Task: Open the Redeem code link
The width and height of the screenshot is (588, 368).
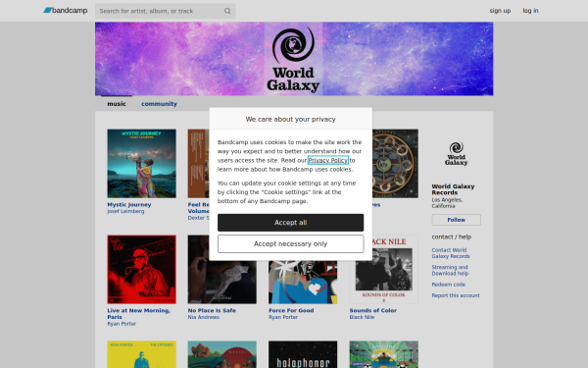Action: [449, 285]
